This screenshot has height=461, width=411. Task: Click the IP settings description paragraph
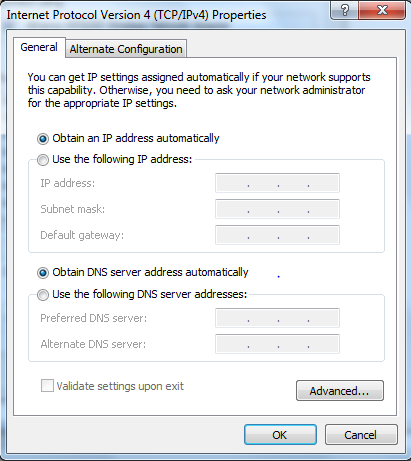199,90
